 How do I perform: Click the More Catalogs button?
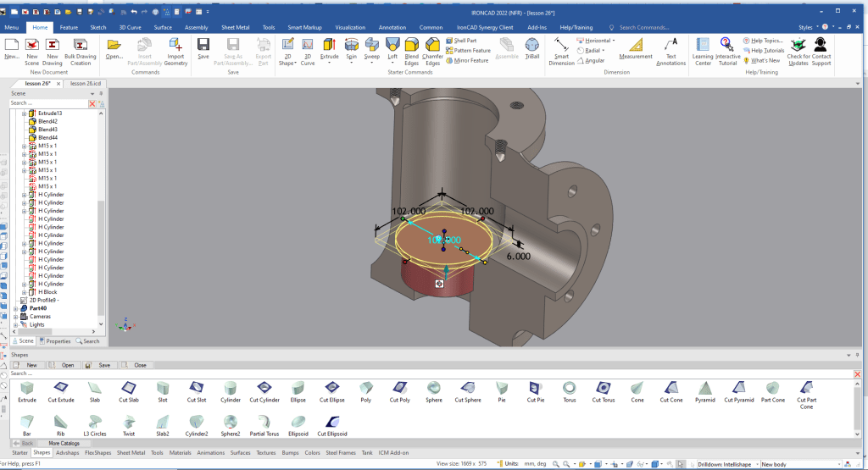[x=64, y=443]
